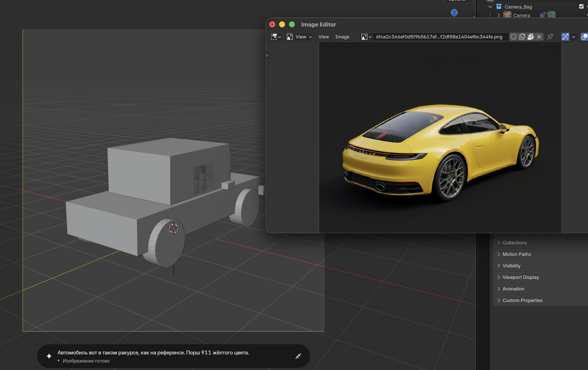Viewport: 588px width, 370px height.
Task: Open the gizmo options dropdown arrow
Action: tap(573, 37)
